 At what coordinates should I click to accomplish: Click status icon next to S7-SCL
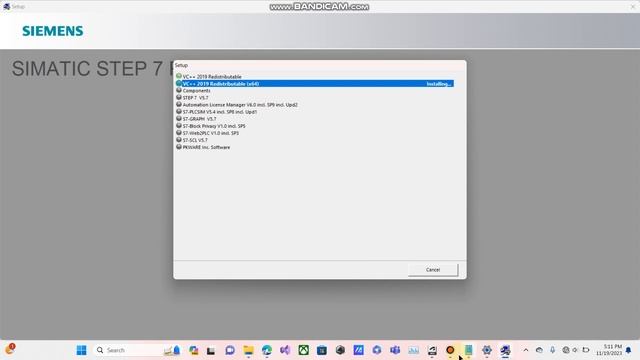point(179,140)
